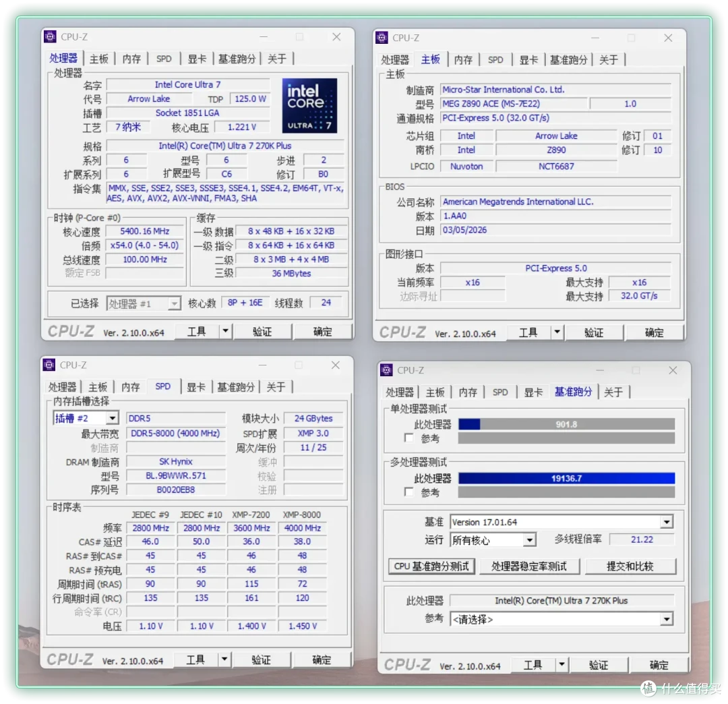Click 验证 in the mainboard window
The width and height of the screenshot is (728, 704).
(x=593, y=332)
